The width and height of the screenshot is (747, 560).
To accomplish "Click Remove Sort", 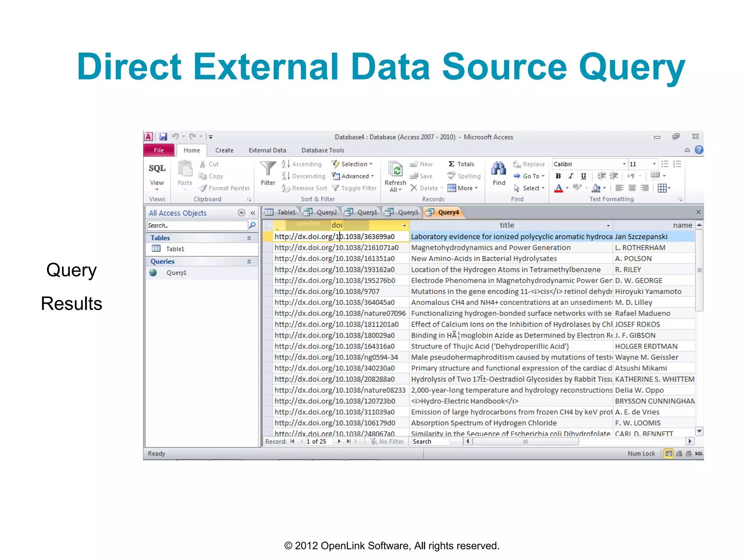I will pos(305,188).
